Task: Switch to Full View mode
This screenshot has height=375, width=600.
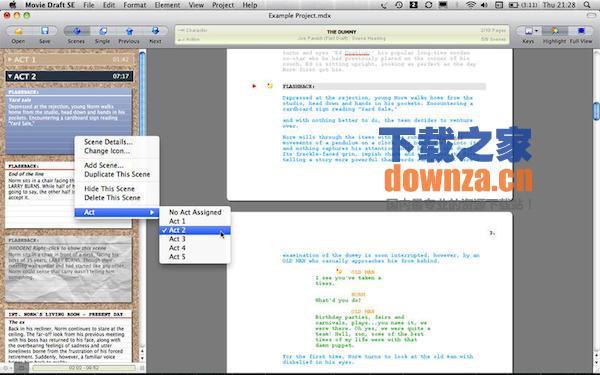Action: pyautogui.click(x=581, y=31)
